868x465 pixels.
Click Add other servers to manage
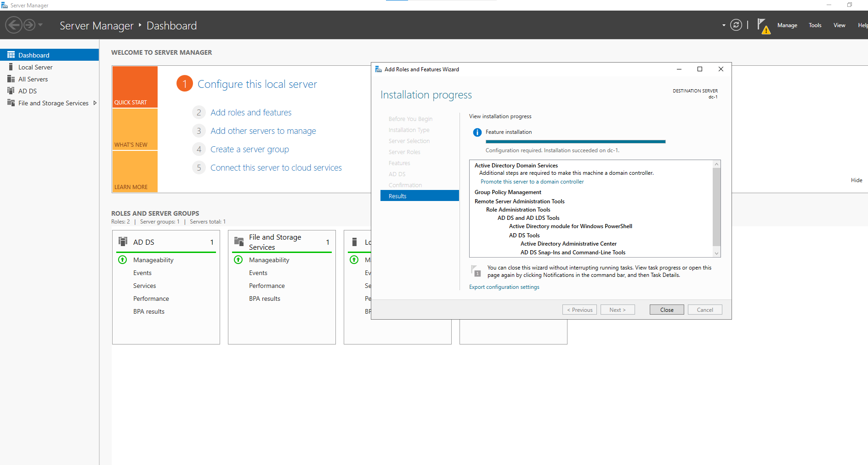tap(263, 131)
